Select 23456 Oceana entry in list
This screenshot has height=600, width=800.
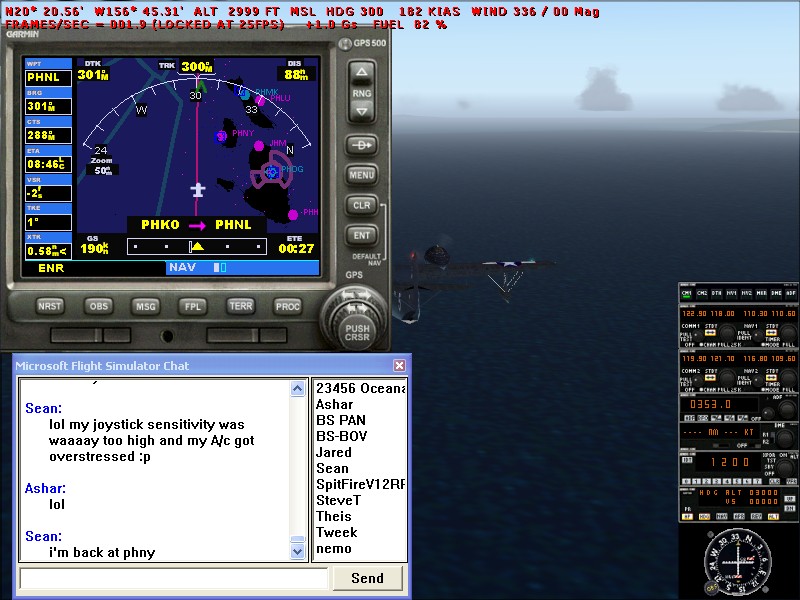pyautogui.click(x=360, y=388)
